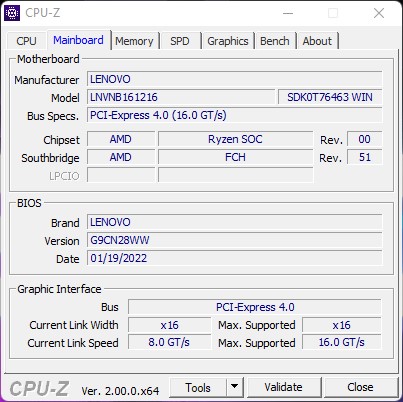Click the BIOS Version G9CN28WW field
Viewport: 403px width, 402px height.
click(235, 240)
